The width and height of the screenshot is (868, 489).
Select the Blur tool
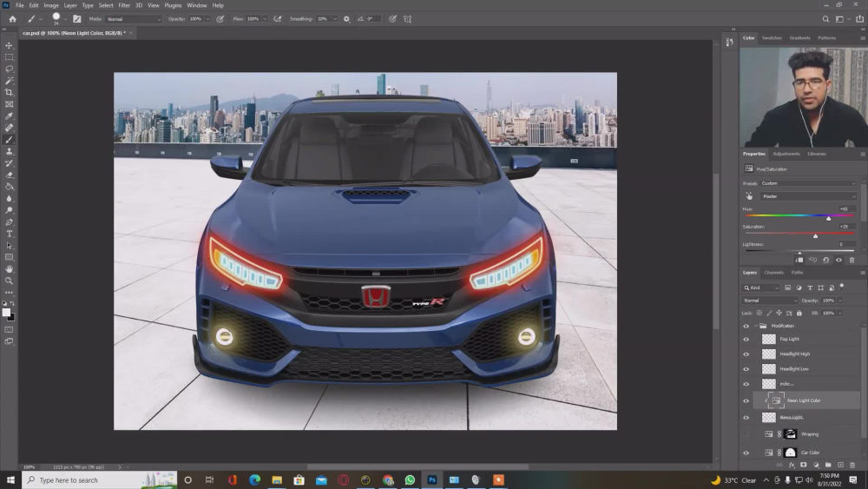coord(9,198)
